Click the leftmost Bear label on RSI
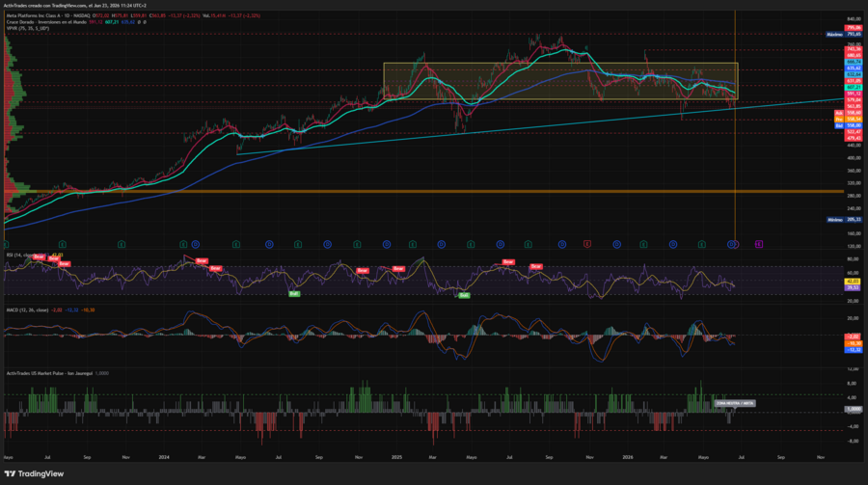The height and width of the screenshot is (485, 868). pos(39,256)
